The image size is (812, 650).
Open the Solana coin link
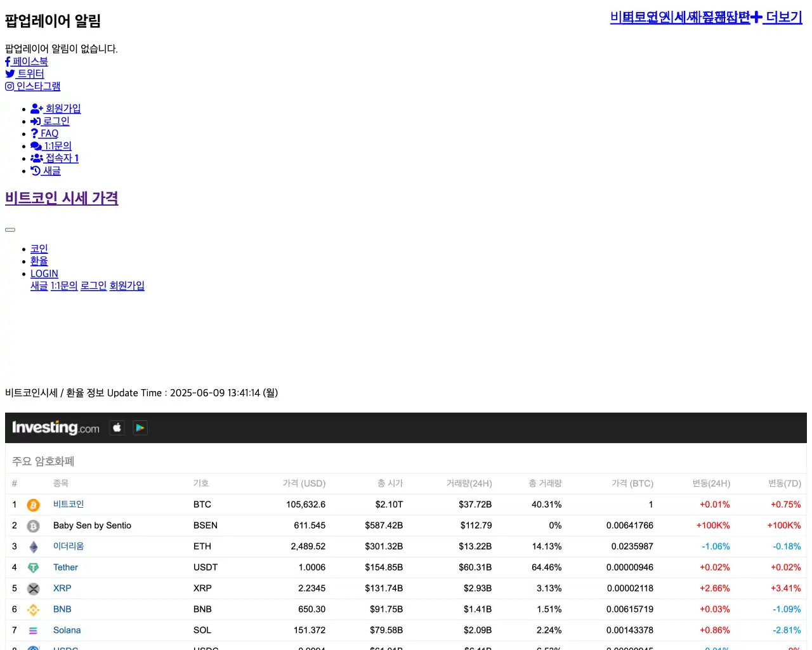[x=67, y=630]
